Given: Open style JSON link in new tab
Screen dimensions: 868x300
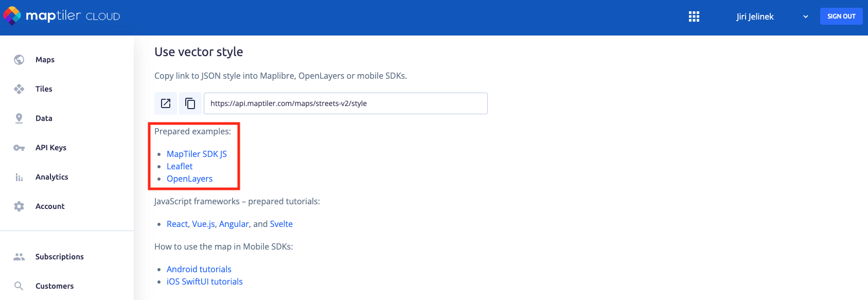Looking at the screenshot, I should [x=166, y=103].
